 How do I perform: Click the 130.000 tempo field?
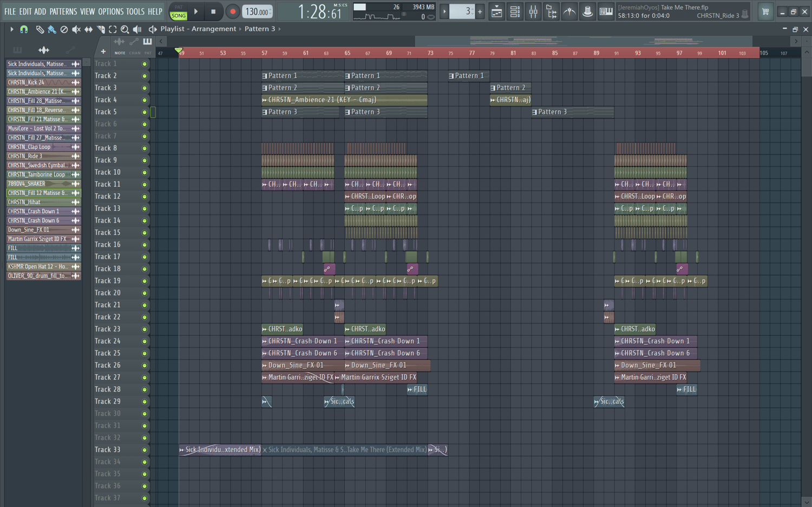pyautogui.click(x=257, y=11)
